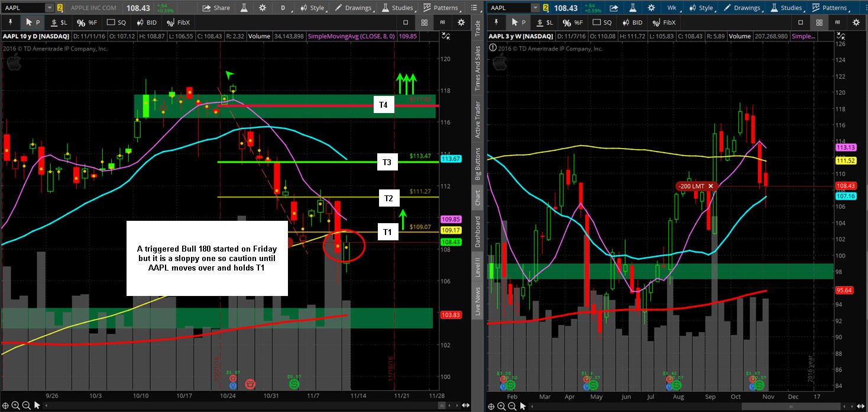Open the Style menu on right chart

tap(701, 8)
